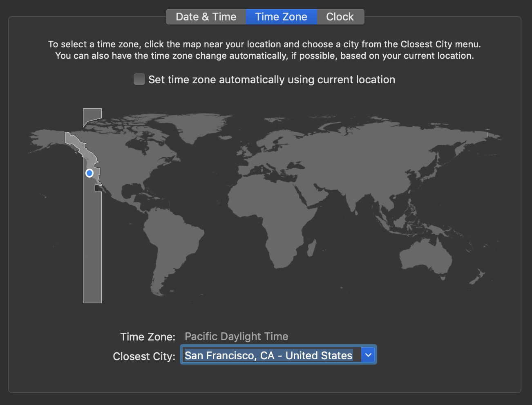Click the Pacific Daylight Time label
Viewport: 532px width, 405px height.
(236, 336)
